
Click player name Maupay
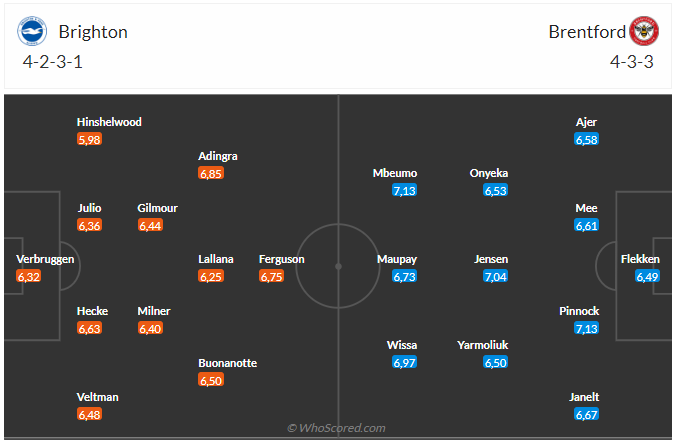(x=397, y=259)
